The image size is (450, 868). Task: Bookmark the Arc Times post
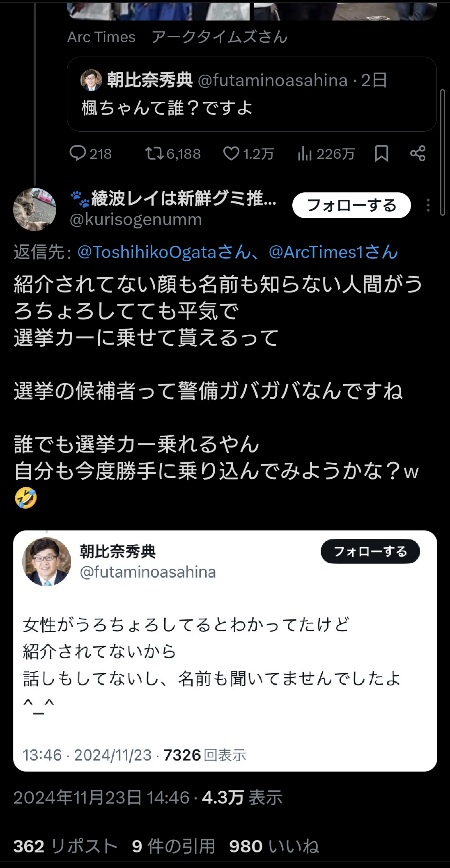click(x=381, y=153)
